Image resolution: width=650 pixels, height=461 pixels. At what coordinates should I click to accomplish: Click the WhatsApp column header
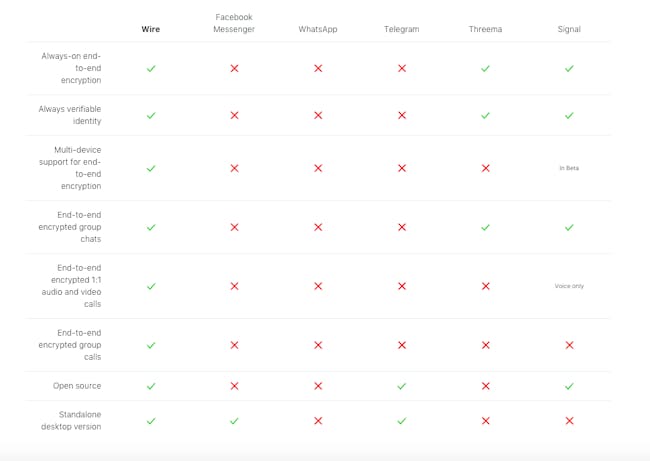click(x=318, y=29)
